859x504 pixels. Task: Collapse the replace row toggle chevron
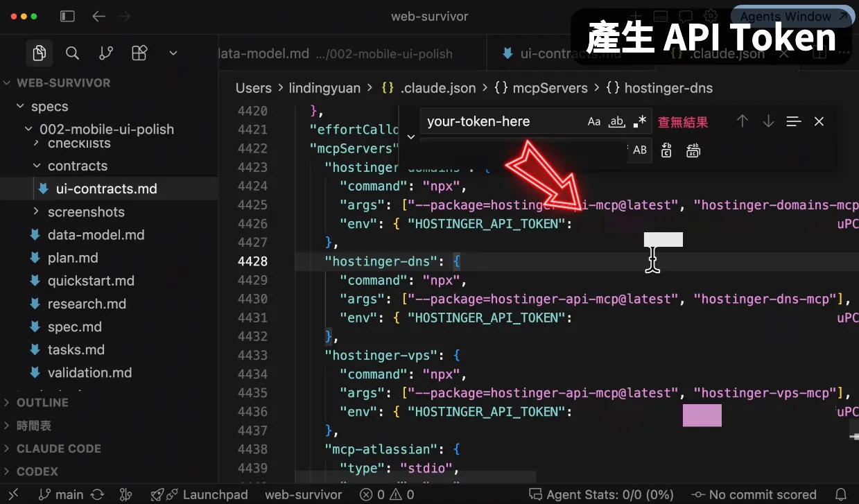411,137
